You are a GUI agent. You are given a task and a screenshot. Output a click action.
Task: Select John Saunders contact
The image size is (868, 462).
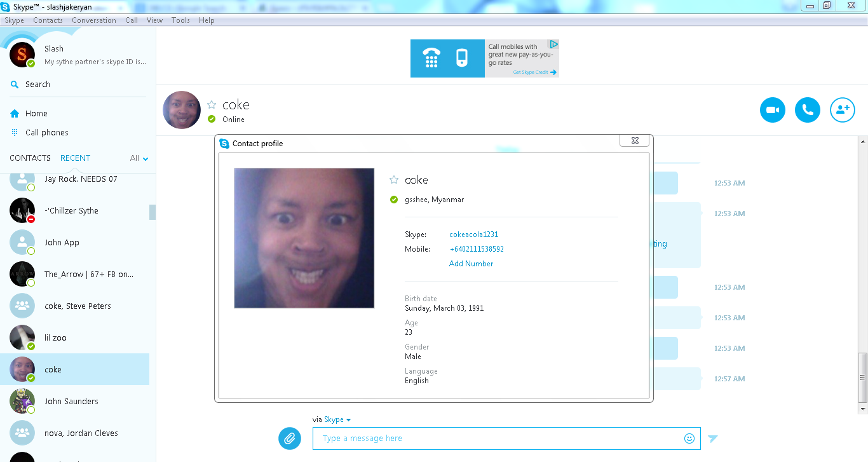pyautogui.click(x=74, y=401)
